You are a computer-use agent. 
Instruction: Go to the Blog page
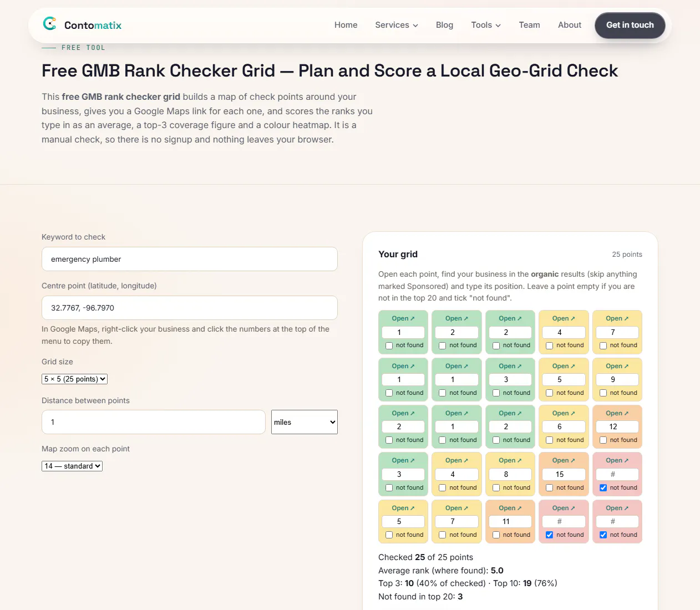[x=444, y=25]
